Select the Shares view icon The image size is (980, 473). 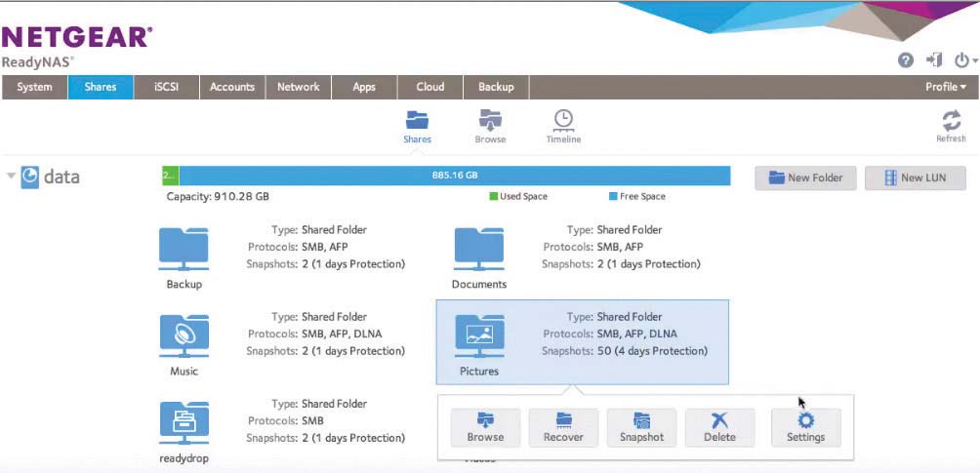(417, 127)
